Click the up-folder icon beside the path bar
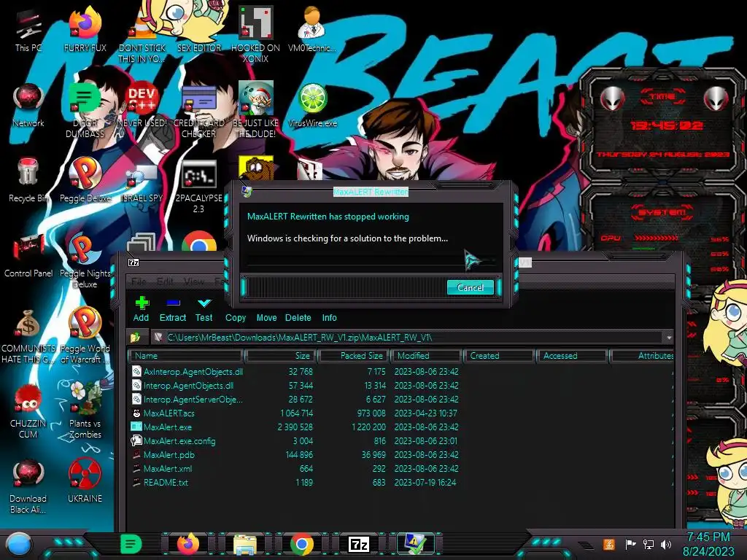The image size is (747, 560). (135, 337)
